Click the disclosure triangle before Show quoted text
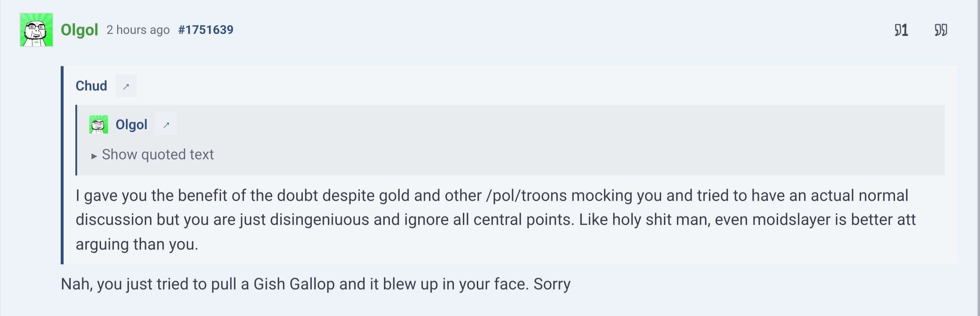 coord(94,156)
